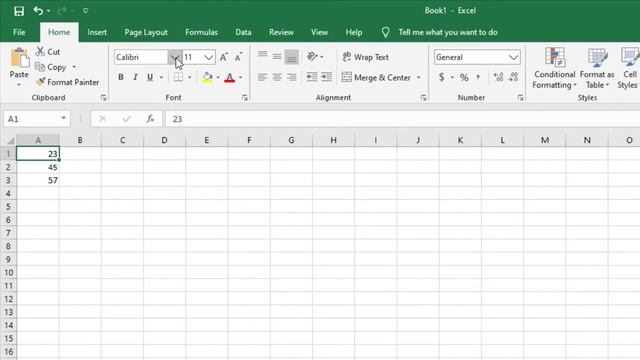Decrease the cell indent
This screenshot has height=360, width=640.
pyautogui.click(x=312, y=77)
